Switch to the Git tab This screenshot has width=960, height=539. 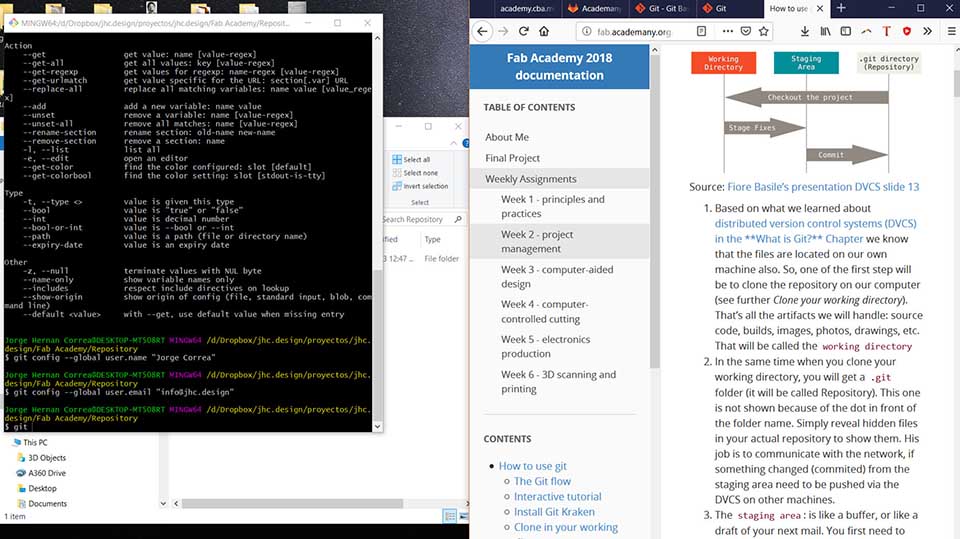[x=728, y=9]
